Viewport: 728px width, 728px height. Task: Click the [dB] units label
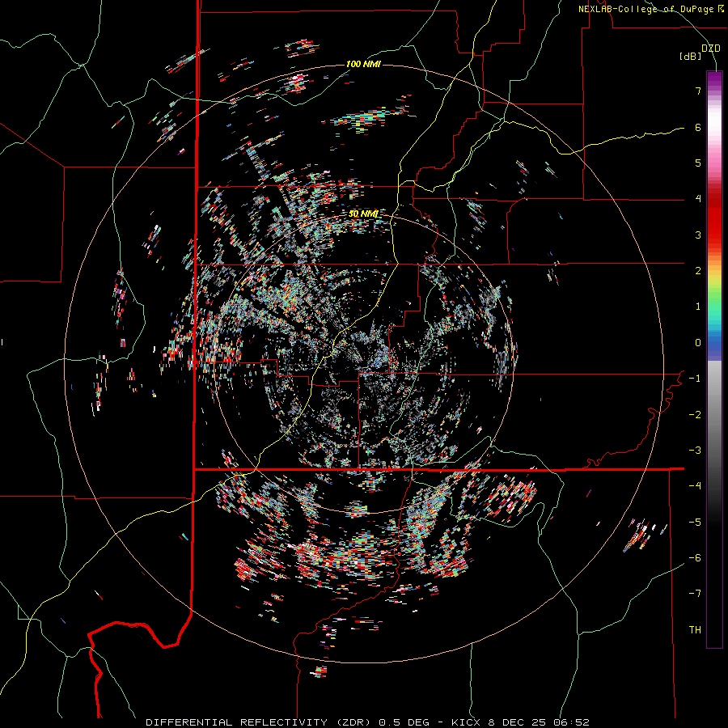pos(691,56)
